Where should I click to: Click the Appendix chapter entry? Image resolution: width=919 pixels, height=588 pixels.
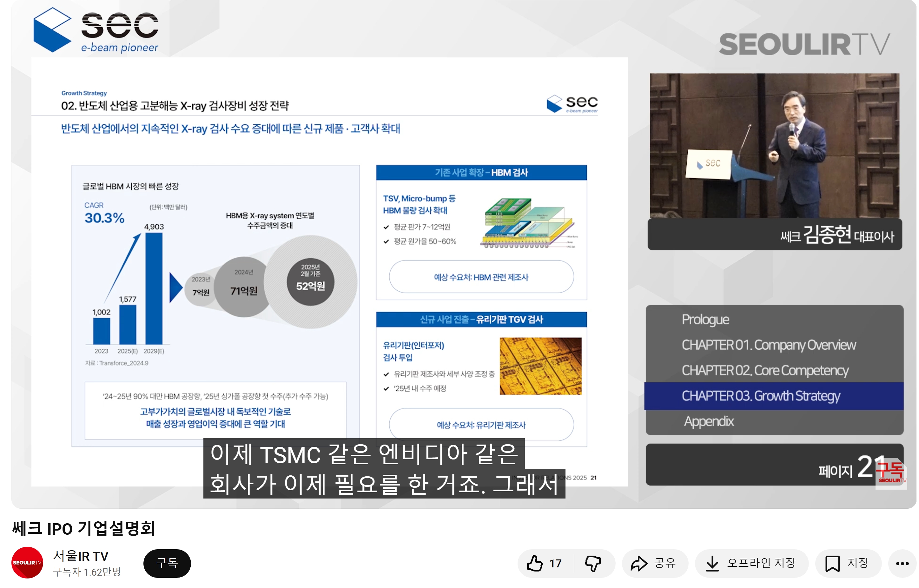709,421
